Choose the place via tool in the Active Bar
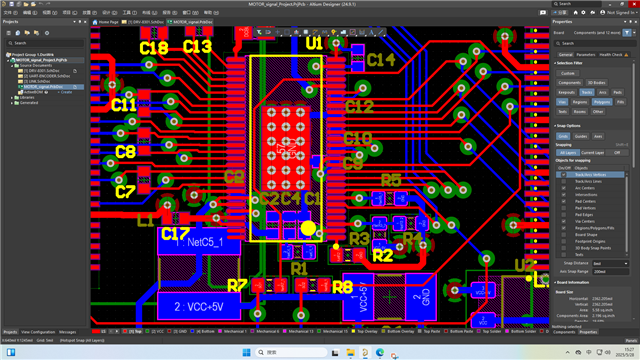Viewport: 640px width, 360px height. point(334,32)
